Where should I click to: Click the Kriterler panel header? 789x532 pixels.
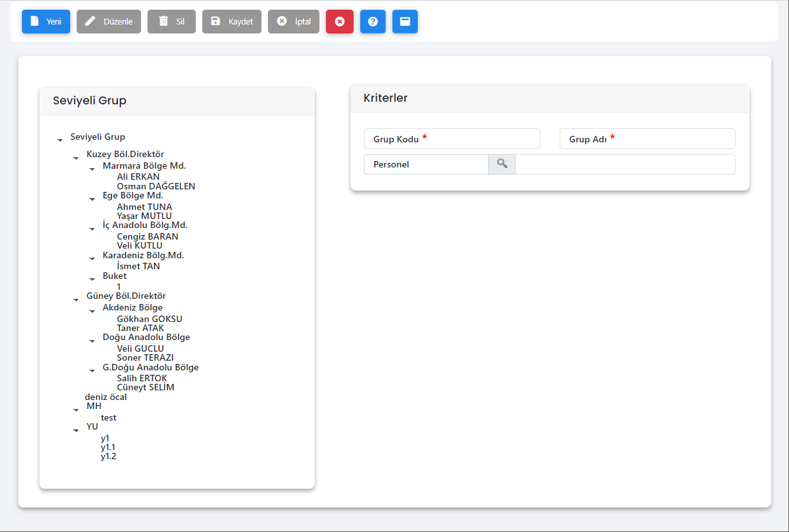coord(550,99)
